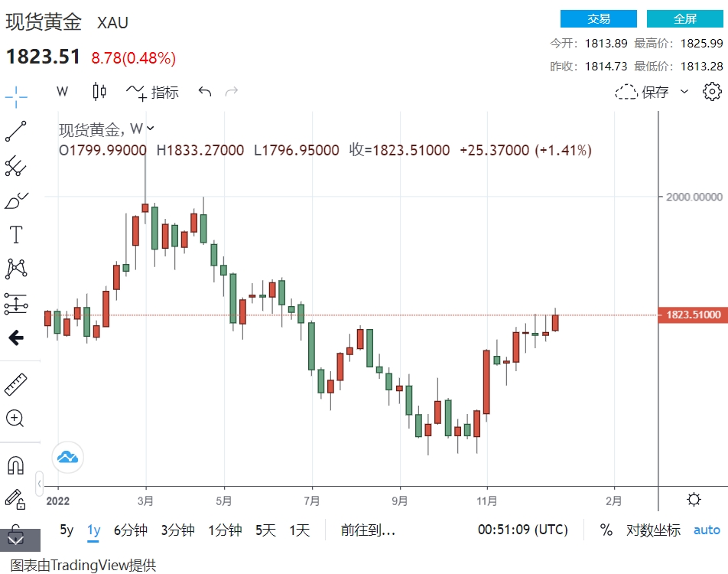This screenshot has height=574, width=728.
Task: Click the 前往到... go-to date field
Action: pos(368,530)
